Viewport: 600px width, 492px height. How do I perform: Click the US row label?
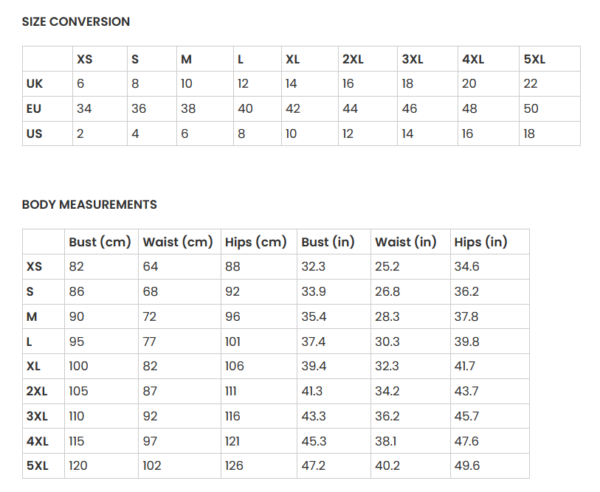[34, 134]
